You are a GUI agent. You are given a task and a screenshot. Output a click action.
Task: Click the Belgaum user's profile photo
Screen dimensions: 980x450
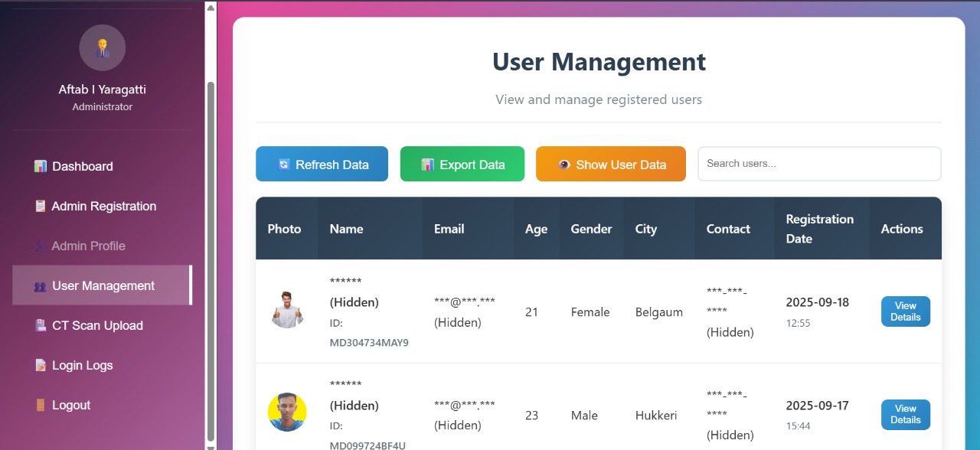[x=287, y=310]
